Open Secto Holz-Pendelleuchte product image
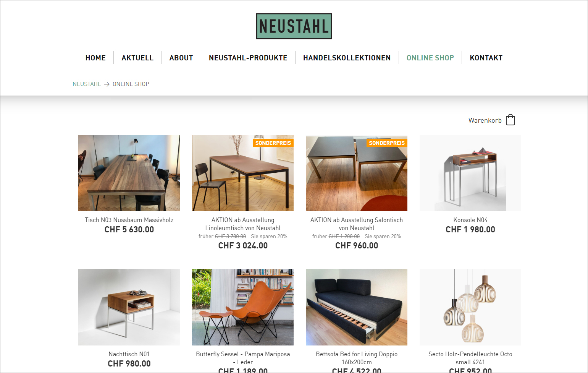 [x=470, y=307]
